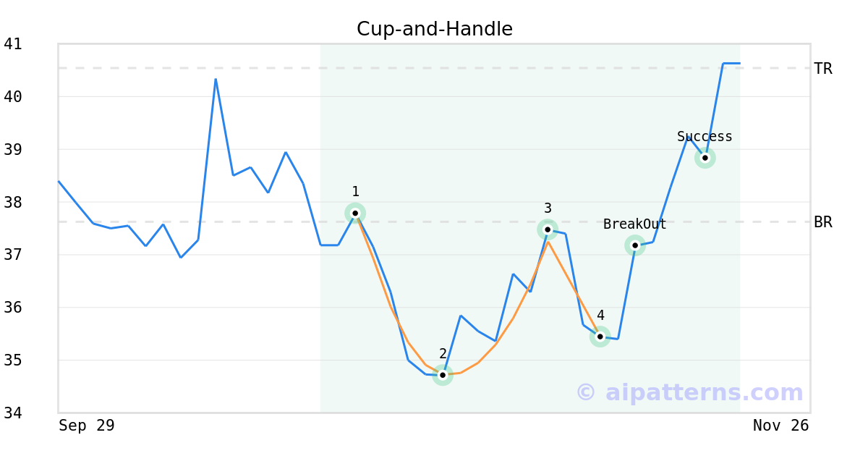Click the price spike peak above 40
Image resolution: width=868 pixels, height=456 pixels.
[x=216, y=80]
